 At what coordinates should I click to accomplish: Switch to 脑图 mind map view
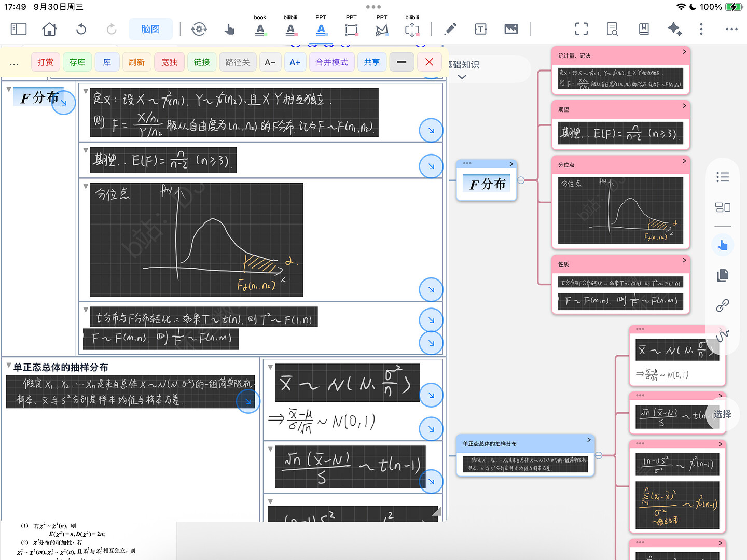pos(150,30)
